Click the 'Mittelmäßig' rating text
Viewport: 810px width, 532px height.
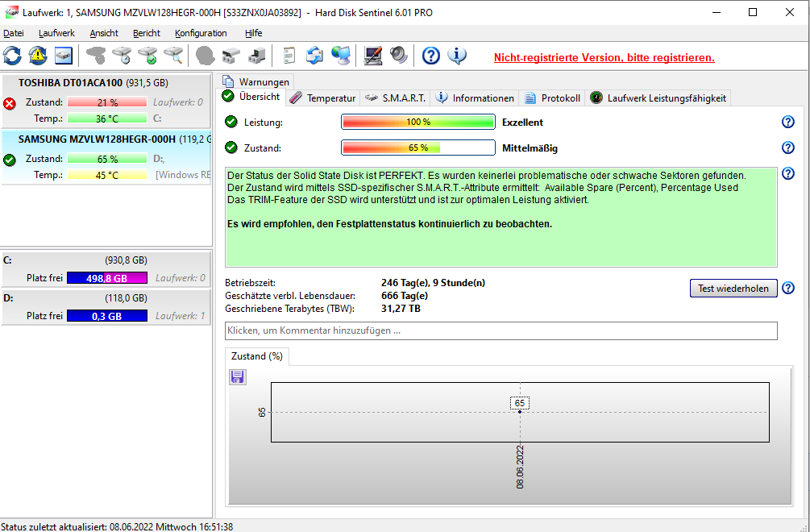click(530, 148)
